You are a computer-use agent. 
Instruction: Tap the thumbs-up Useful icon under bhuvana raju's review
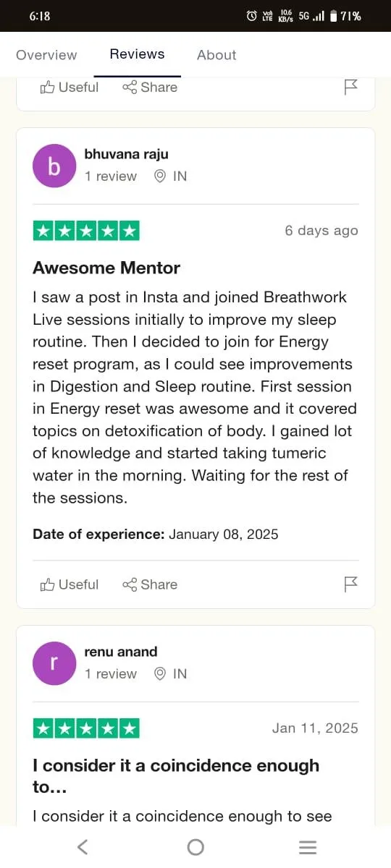pyautogui.click(x=48, y=584)
